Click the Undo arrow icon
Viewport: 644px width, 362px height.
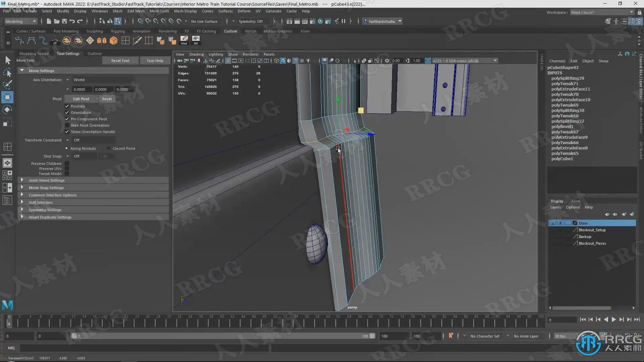(72, 21)
